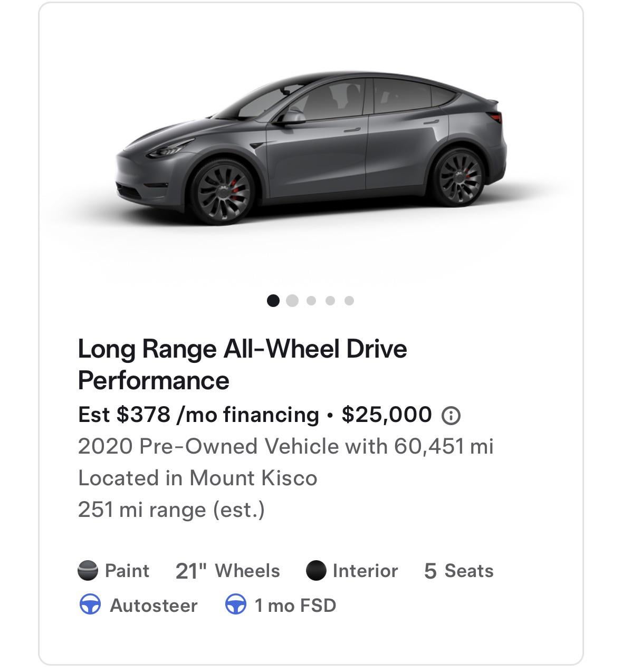Click the gray Paint color swatch
This screenshot has width=622, height=672.
[x=88, y=571]
